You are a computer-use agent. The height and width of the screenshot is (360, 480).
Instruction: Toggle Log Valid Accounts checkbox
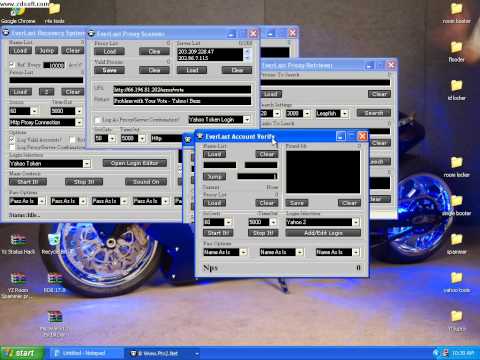point(12,139)
